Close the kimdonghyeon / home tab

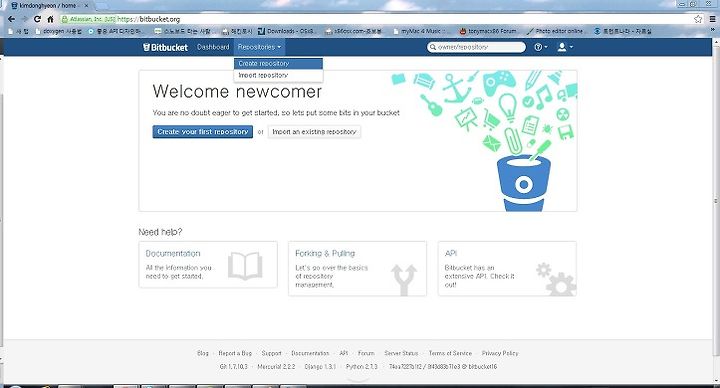(x=86, y=6)
